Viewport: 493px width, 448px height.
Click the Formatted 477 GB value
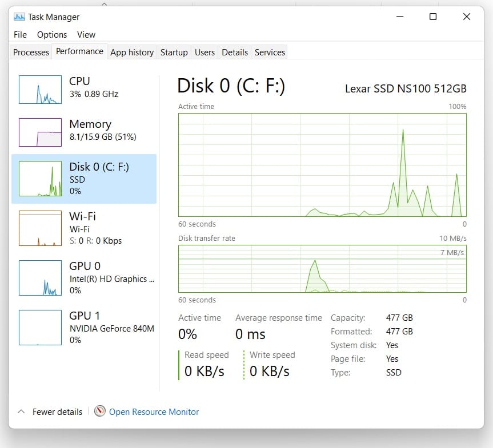(x=399, y=332)
